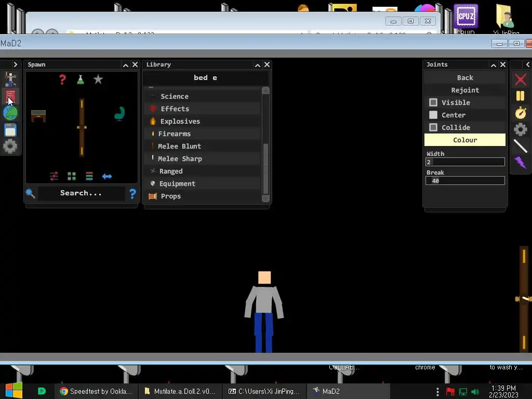Click the floppy disk save icon
532x399 pixels.
click(10, 130)
